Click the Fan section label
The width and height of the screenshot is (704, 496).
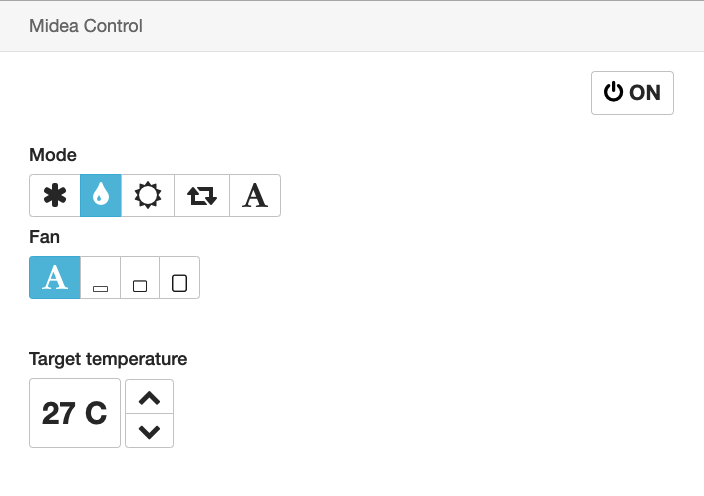(44, 237)
